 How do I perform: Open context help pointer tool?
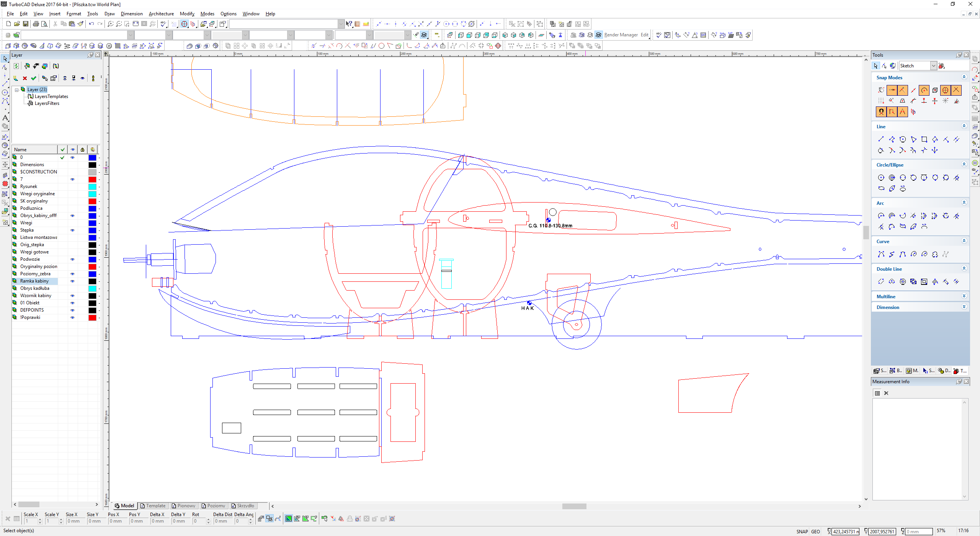[349, 24]
